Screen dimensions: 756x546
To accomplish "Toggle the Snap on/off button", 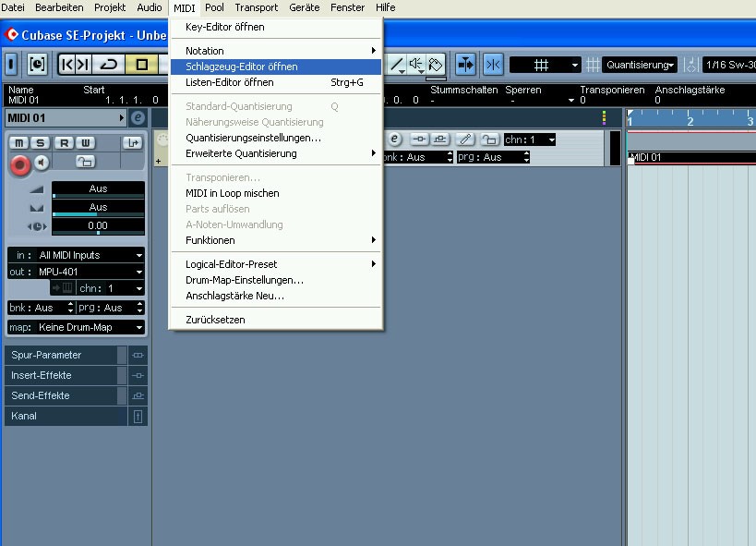I will pyautogui.click(x=493, y=64).
